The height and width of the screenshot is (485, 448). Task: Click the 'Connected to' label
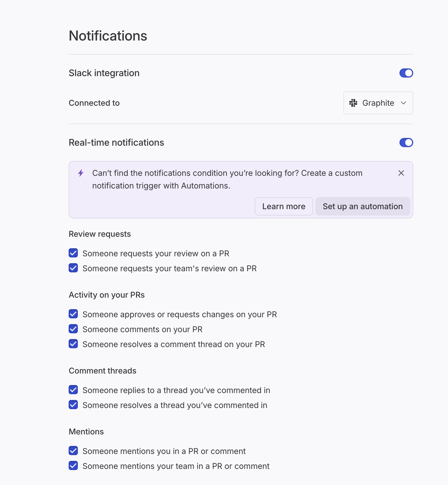tap(94, 103)
